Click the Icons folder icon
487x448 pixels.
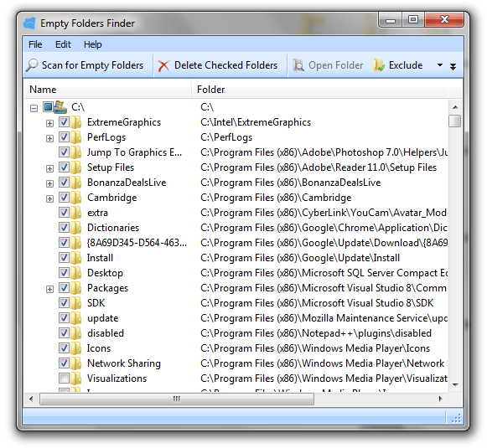pyautogui.click(x=75, y=348)
